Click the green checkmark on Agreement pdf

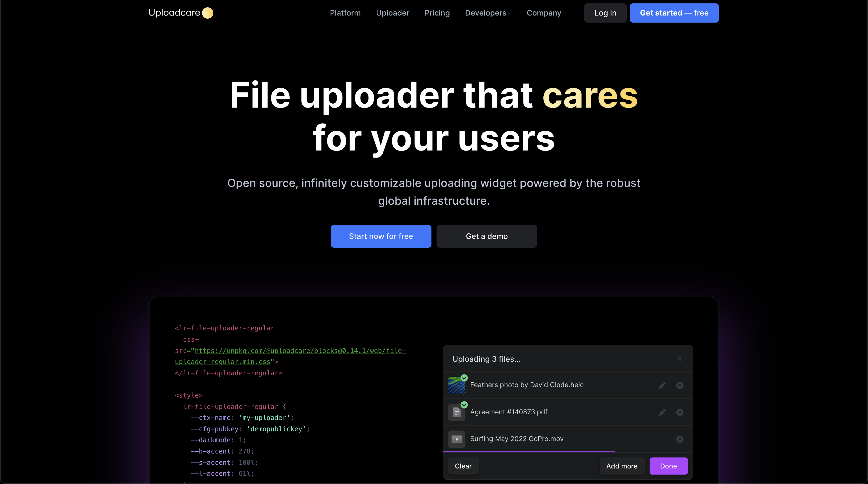[x=464, y=405]
